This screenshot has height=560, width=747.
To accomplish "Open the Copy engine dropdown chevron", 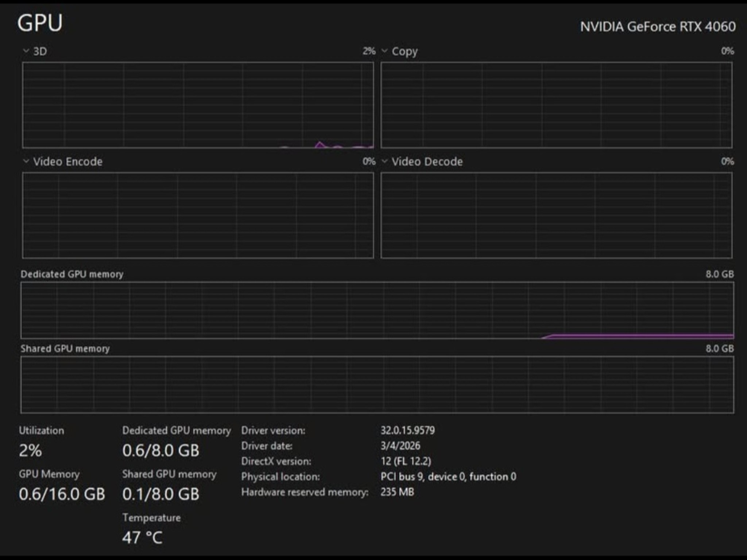I will (x=384, y=51).
